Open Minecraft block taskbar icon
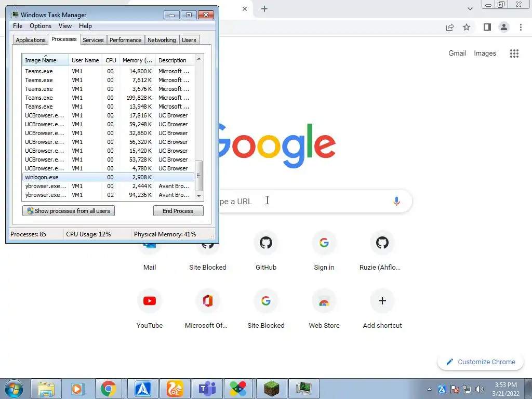532x399 pixels. [x=271, y=389]
